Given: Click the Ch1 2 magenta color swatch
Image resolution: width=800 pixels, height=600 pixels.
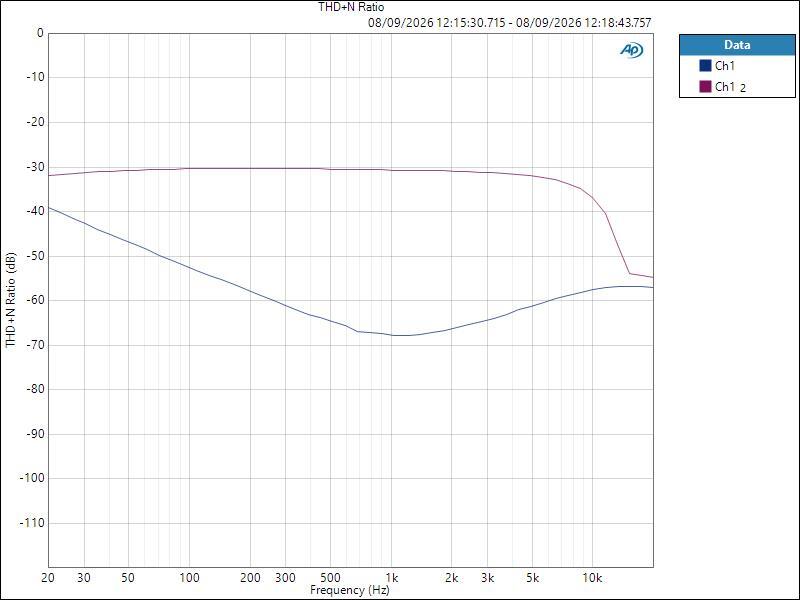Looking at the screenshot, I should point(705,86).
